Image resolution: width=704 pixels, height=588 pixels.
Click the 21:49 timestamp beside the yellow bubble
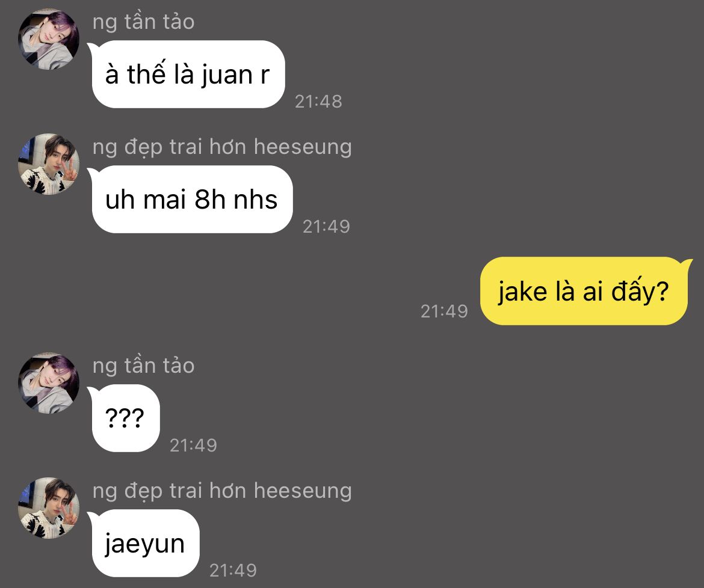(444, 311)
